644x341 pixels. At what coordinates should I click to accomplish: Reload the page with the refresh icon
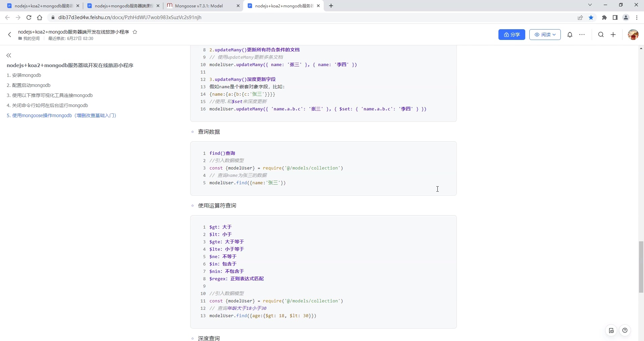(29, 17)
